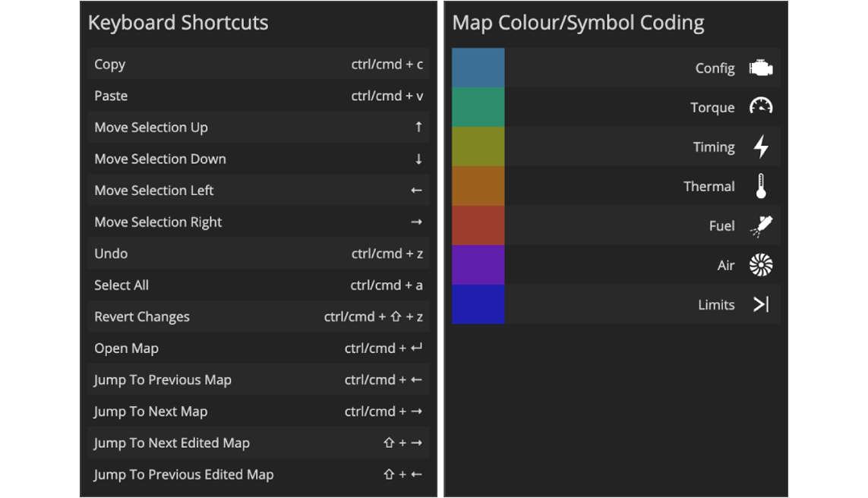Click the Limits arrow-bar icon
The image size is (868, 498).
point(761,304)
